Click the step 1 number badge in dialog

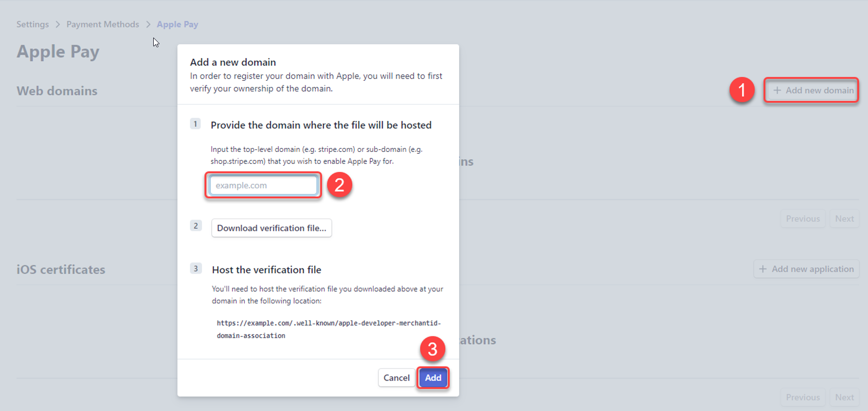(195, 124)
